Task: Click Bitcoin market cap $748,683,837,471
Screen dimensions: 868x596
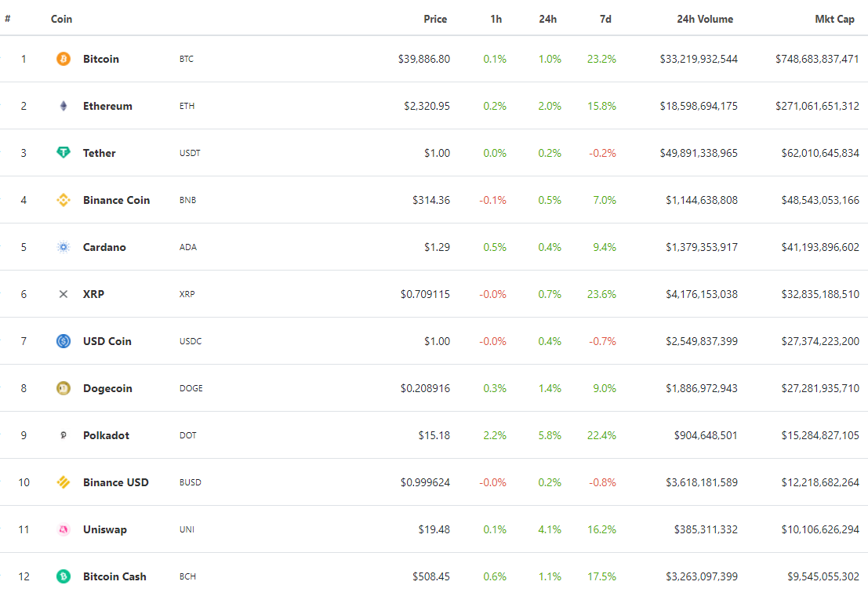Action: pos(817,59)
